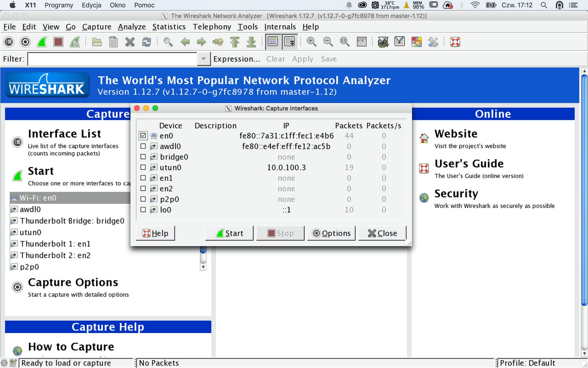This screenshot has height=368, width=588.
Task: Click the save capture file toolbar icon
Action: pos(113,42)
